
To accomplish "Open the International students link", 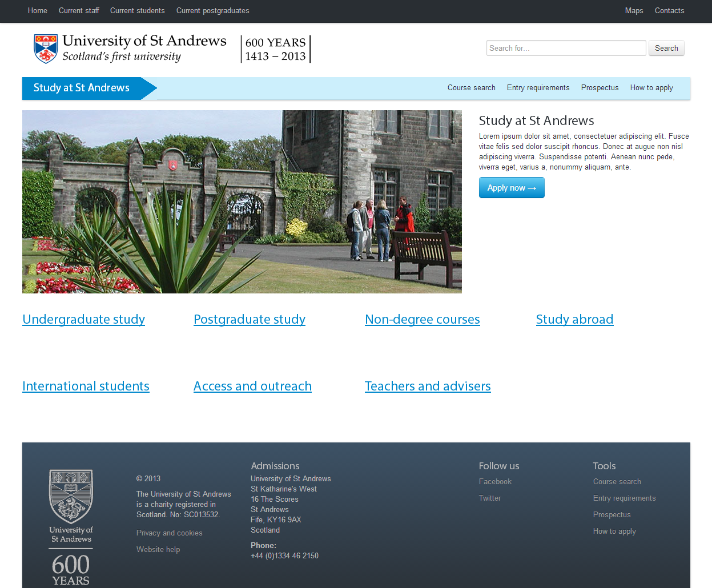I will coord(86,386).
